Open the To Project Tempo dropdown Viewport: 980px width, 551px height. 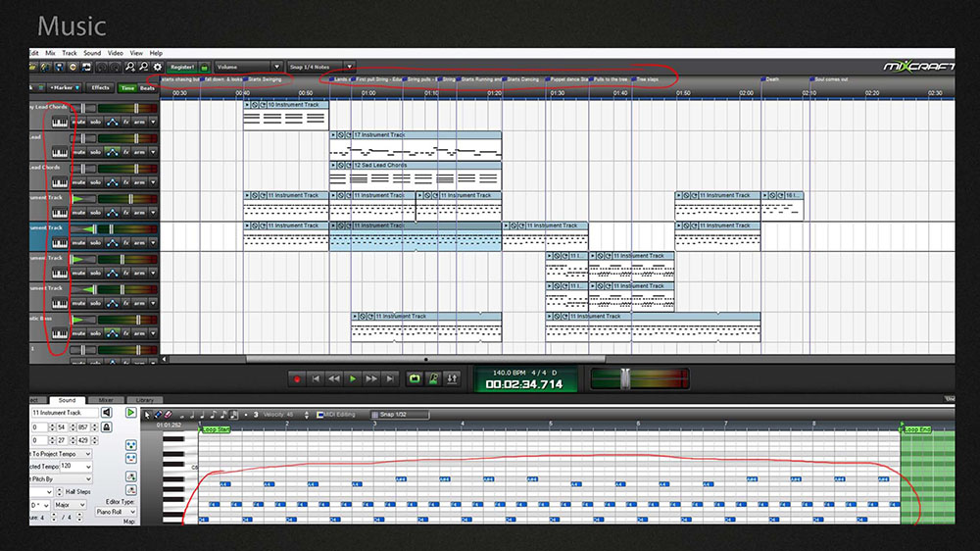point(87,454)
